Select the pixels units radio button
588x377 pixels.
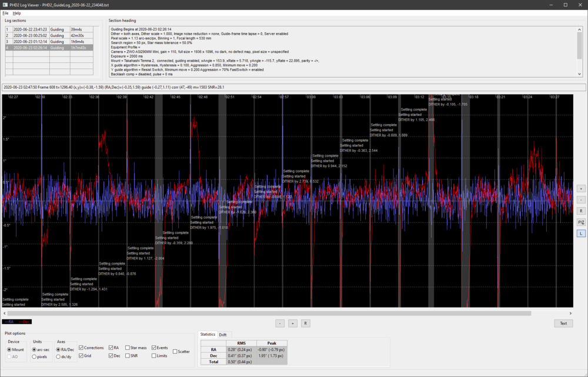click(35, 356)
